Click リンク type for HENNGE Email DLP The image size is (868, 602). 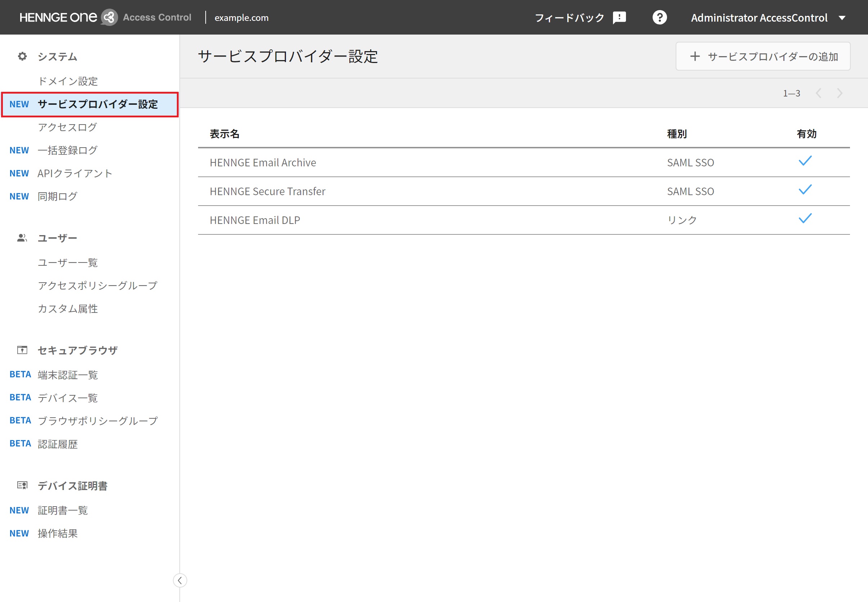point(682,220)
